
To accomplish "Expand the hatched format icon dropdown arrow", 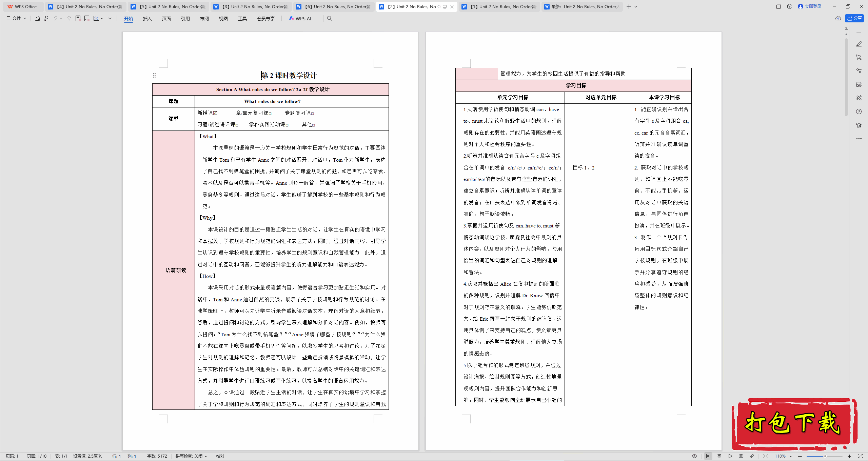I will (102, 18).
